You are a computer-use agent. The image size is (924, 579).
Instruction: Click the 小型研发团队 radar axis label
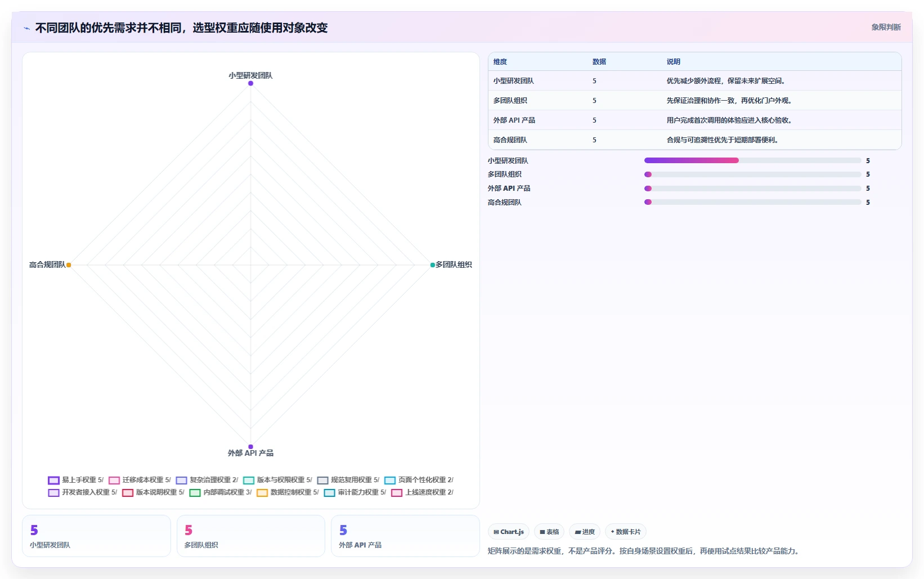(250, 75)
